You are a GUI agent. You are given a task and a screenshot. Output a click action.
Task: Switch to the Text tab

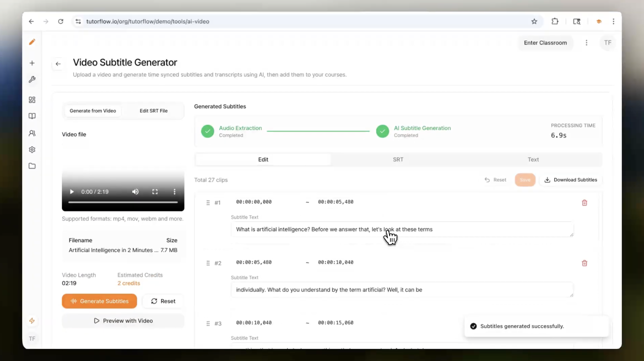pyautogui.click(x=533, y=159)
